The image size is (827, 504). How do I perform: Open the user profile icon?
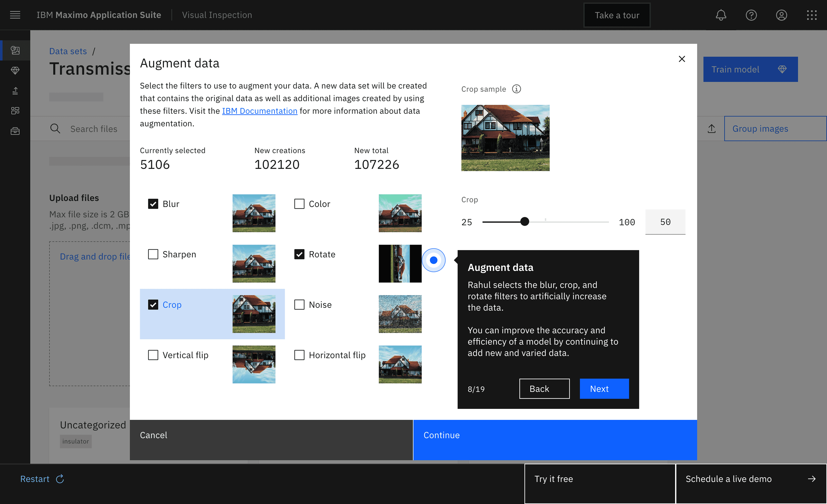pyautogui.click(x=781, y=15)
